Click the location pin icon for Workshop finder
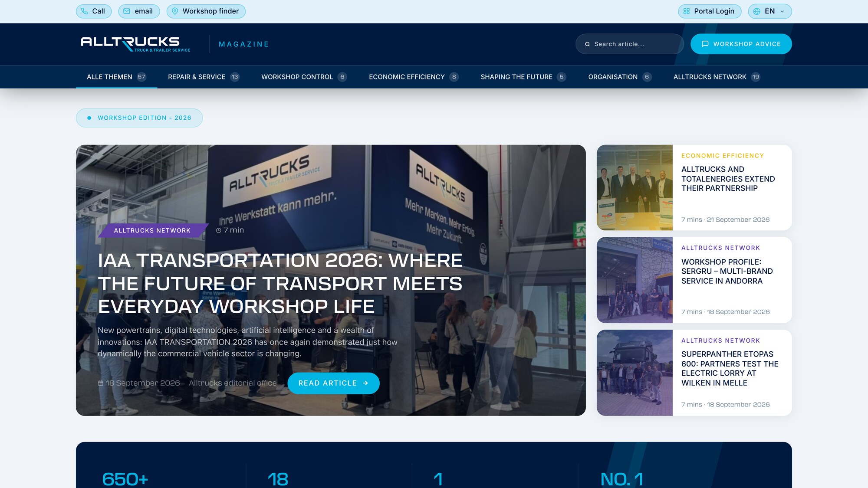868x488 pixels. [x=175, y=11]
